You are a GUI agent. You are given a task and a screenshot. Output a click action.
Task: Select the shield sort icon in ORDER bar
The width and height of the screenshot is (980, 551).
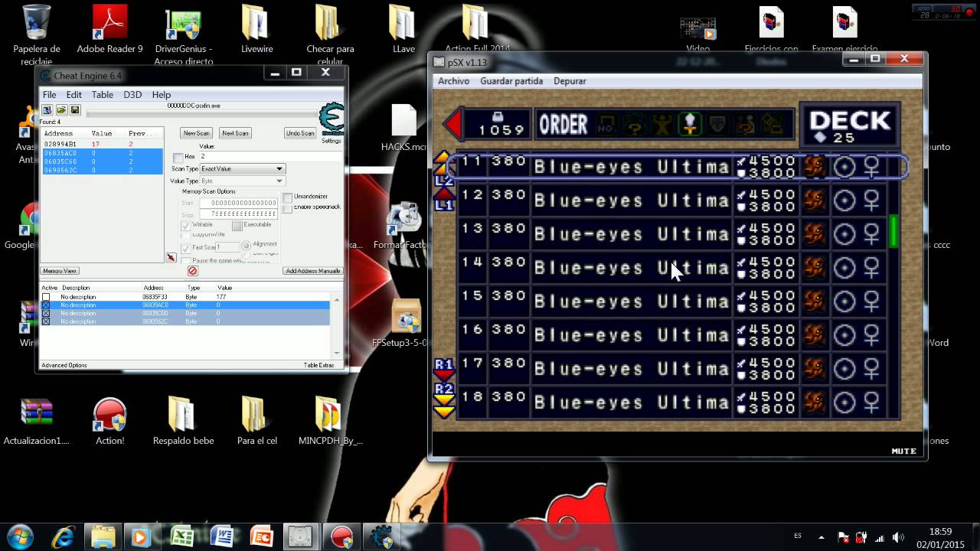pyautogui.click(x=717, y=124)
